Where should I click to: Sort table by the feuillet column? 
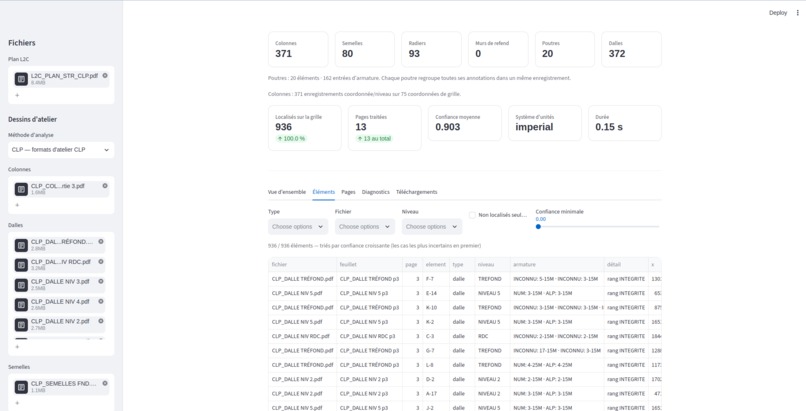[370, 265]
